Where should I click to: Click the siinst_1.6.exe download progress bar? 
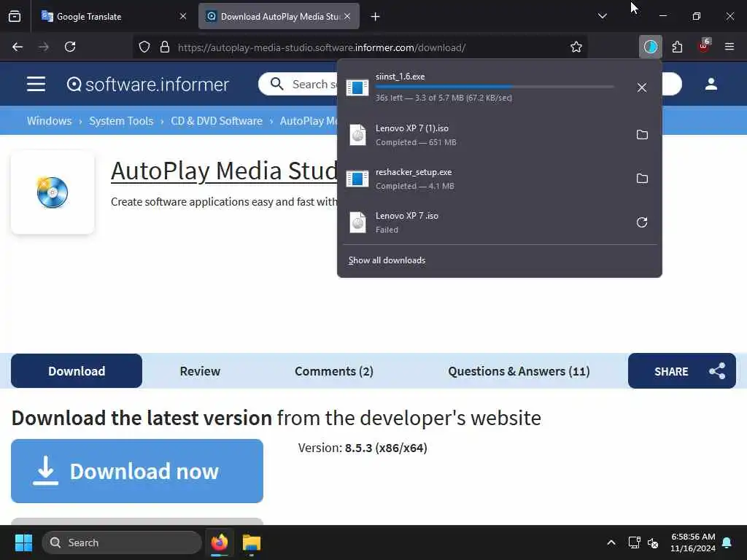pyautogui.click(x=495, y=87)
